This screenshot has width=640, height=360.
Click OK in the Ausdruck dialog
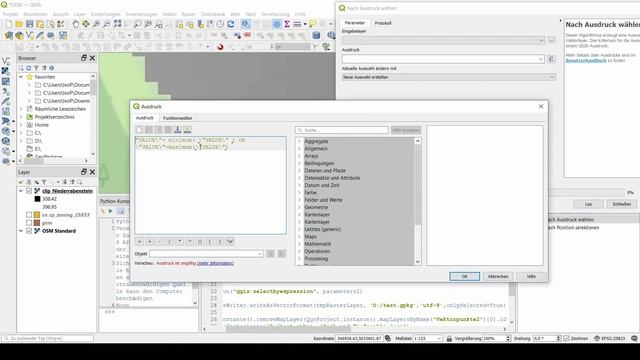point(464,276)
